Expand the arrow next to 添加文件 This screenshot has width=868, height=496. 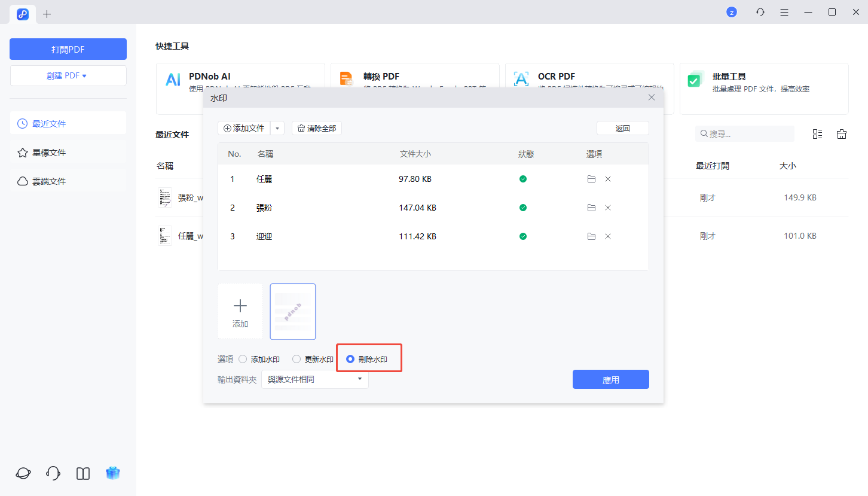click(277, 128)
